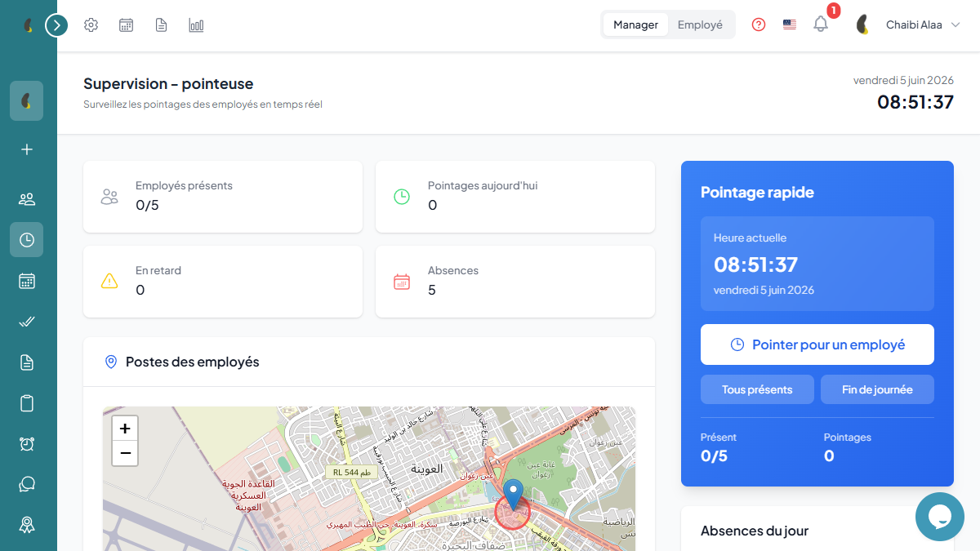Open the documents page icon in sidebar
The image size is (980, 551).
click(27, 362)
